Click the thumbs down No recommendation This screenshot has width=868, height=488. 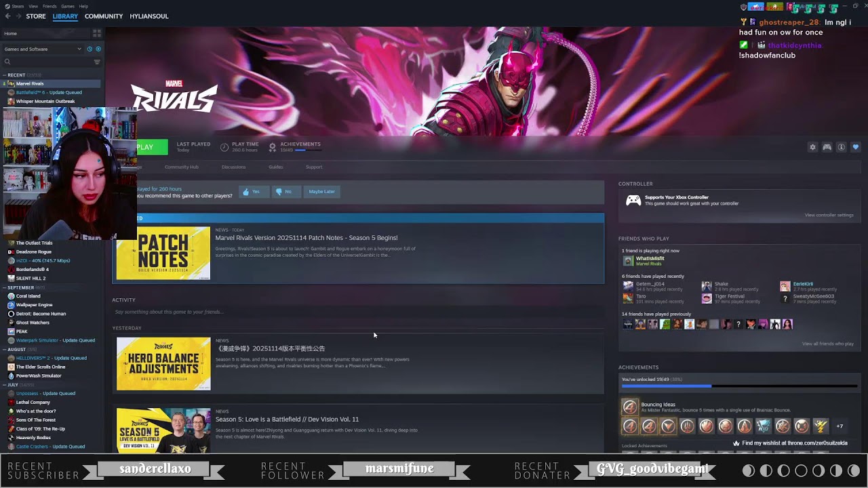click(283, 192)
